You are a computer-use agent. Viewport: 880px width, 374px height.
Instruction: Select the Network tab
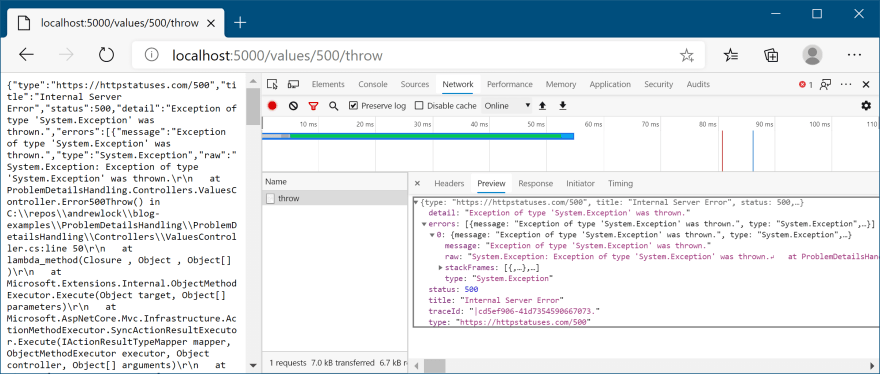(x=458, y=84)
